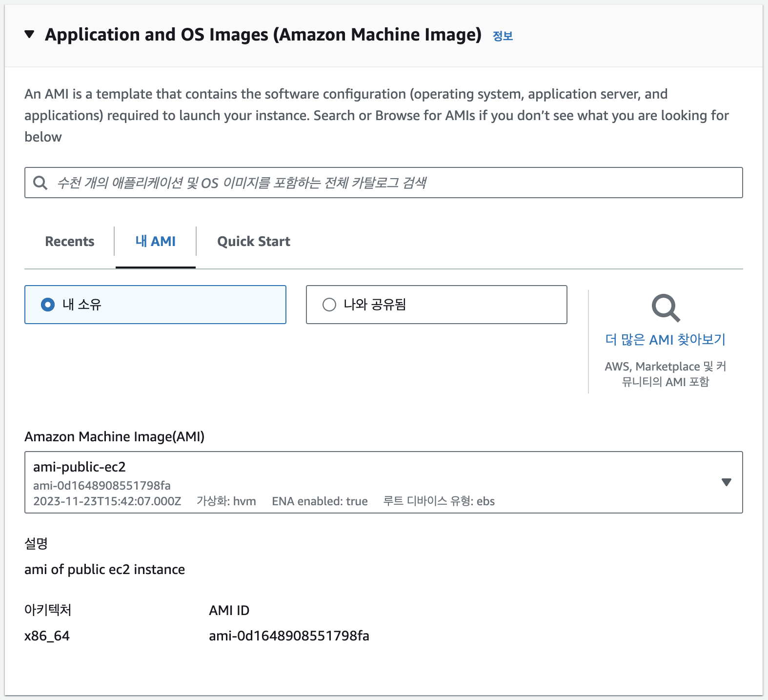This screenshot has width=768, height=700.
Task: Switch to the Recents tab
Action: [70, 241]
